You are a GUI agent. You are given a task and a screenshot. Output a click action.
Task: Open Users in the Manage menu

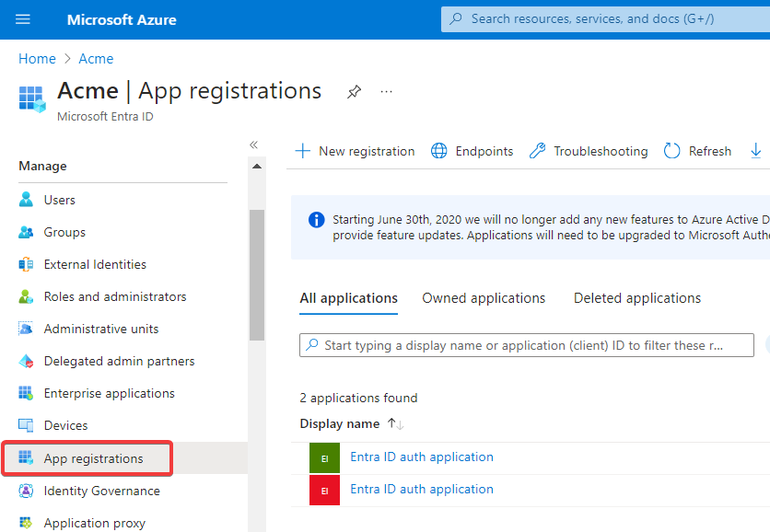(x=60, y=200)
